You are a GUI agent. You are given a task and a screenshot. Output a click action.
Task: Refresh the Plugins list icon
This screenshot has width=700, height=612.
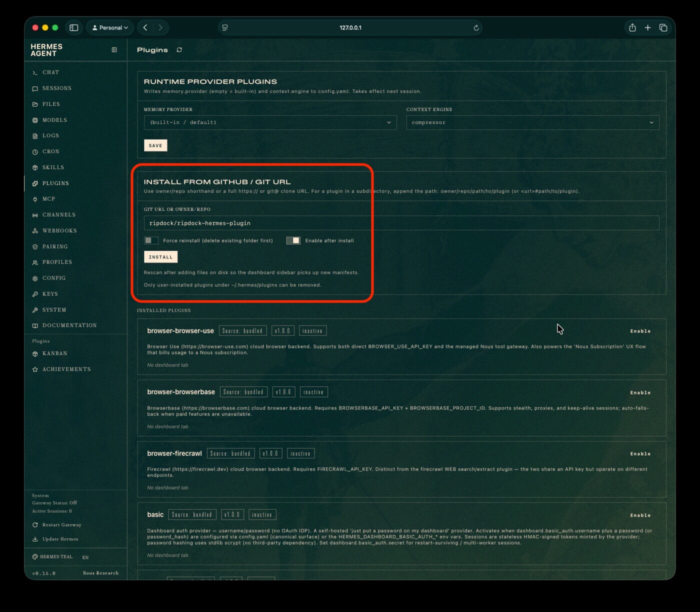coord(179,50)
